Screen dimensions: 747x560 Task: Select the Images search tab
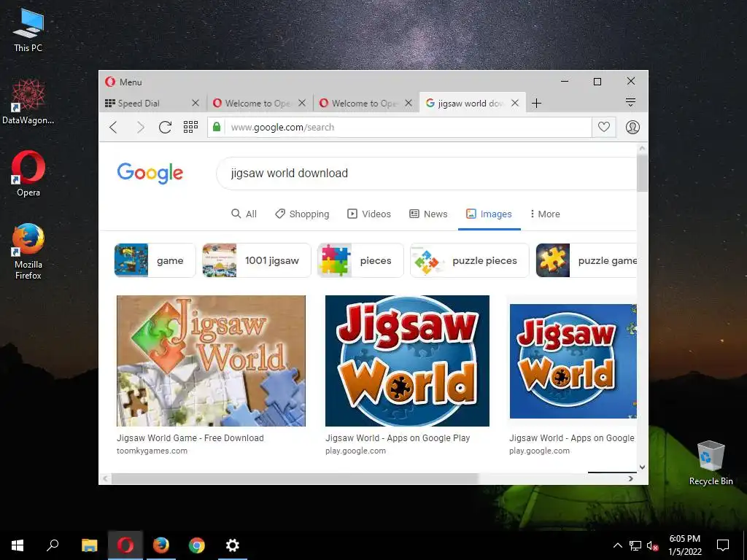[489, 214]
